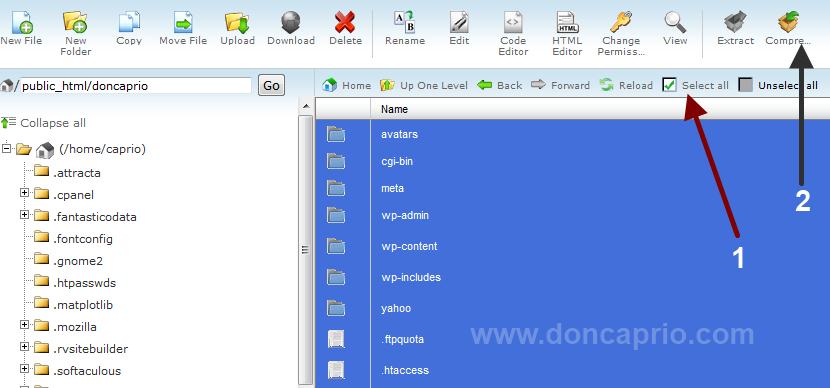Screen dimensions: 830x388
Task: Rename the selected item
Action: click(x=405, y=29)
